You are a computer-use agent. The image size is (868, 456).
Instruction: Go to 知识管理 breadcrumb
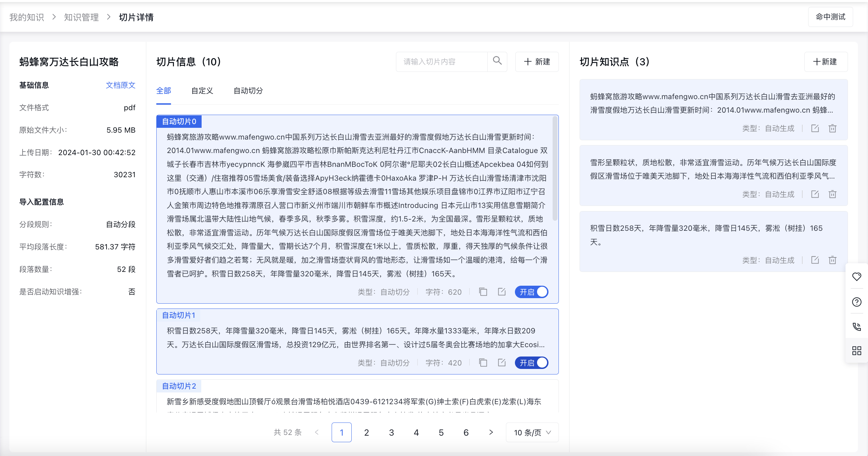click(x=81, y=17)
